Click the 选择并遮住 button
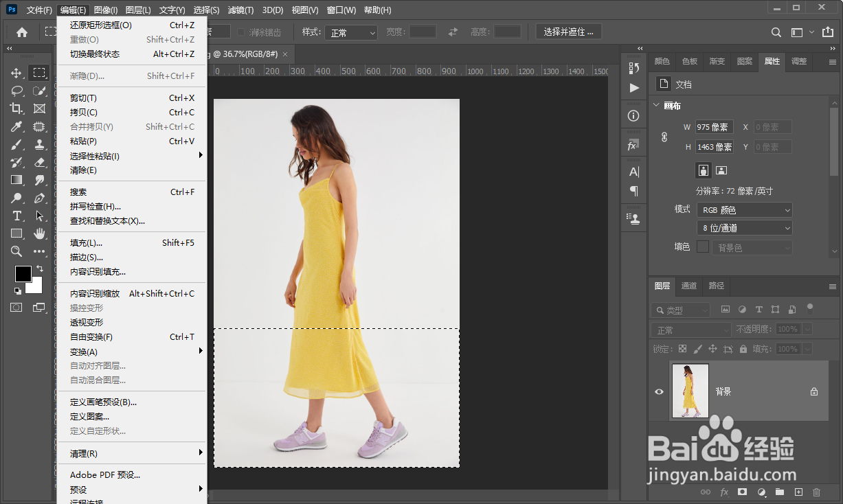843x504 pixels. coord(568,32)
